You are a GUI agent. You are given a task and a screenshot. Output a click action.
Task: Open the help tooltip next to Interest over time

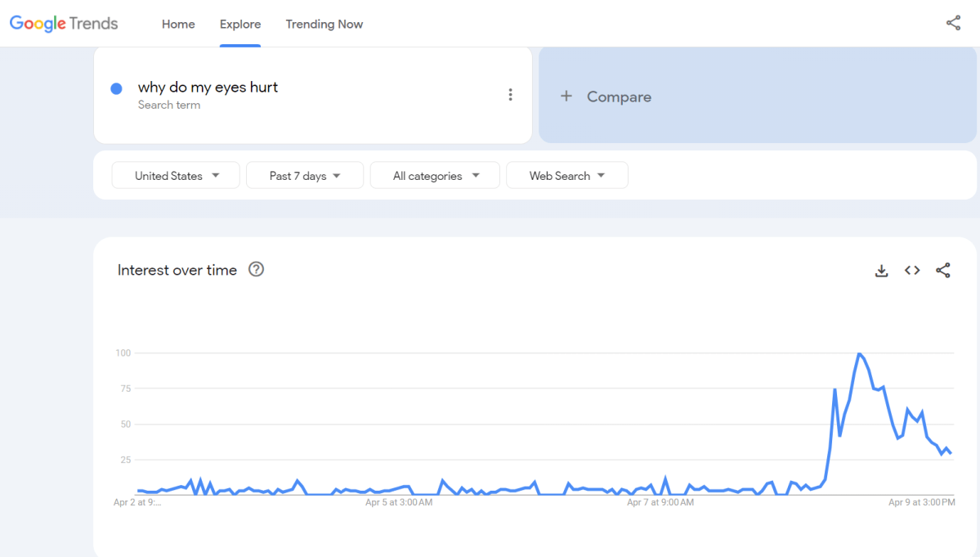click(256, 269)
